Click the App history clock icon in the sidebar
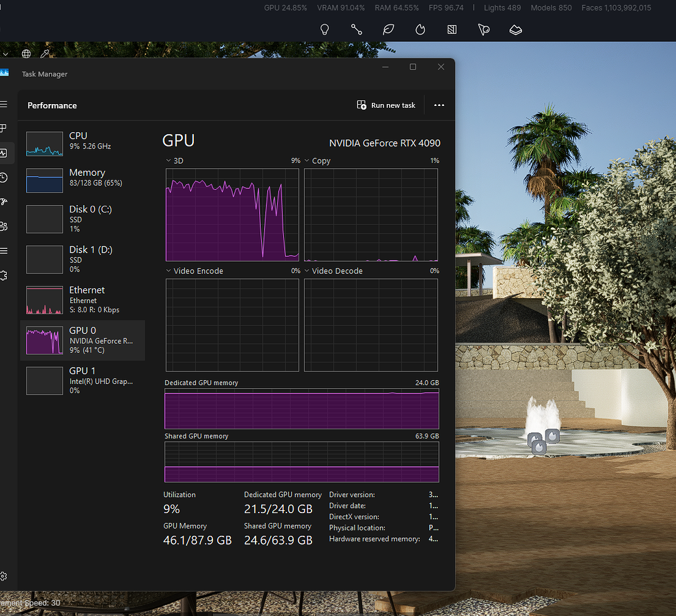 click(x=4, y=177)
